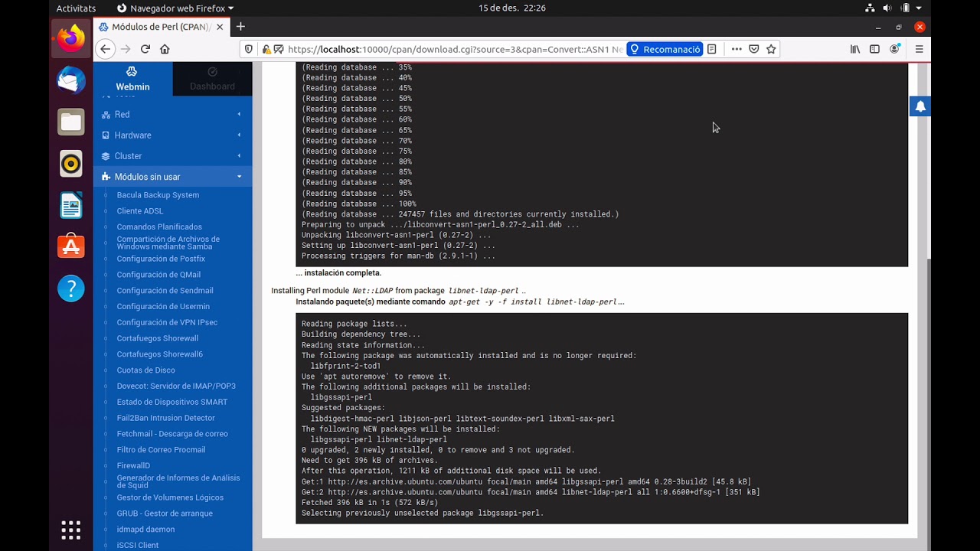This screenshot has width=980, height=551.
Task: Open Configuración de VPN IPsec
Action: click(x=167, y=323)
